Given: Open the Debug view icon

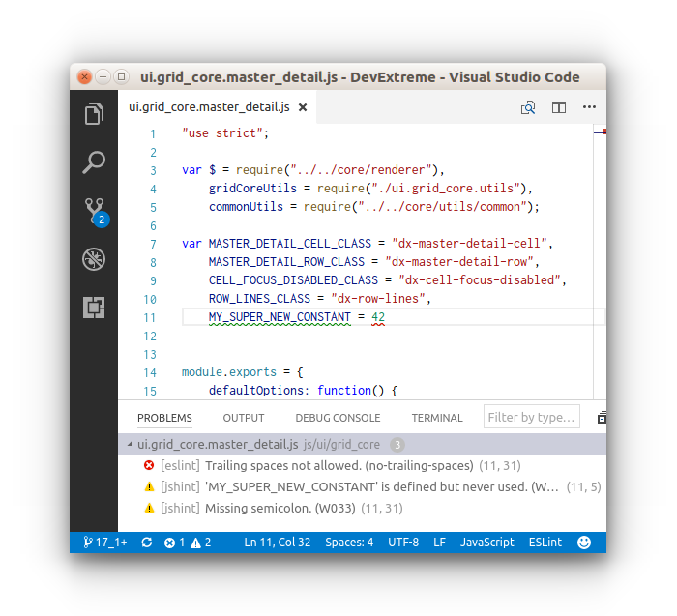Looking at the screenshot, I should coord(94,259).
